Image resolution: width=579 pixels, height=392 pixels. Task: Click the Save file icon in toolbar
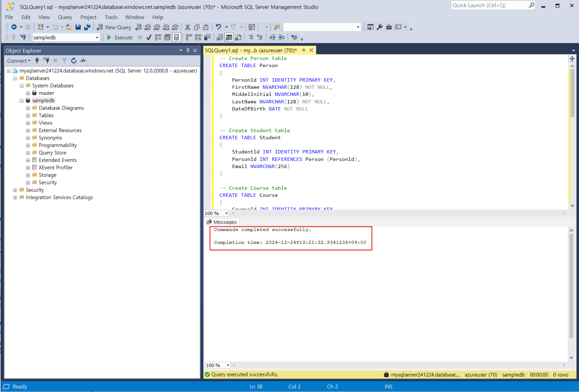coord(78,27)
